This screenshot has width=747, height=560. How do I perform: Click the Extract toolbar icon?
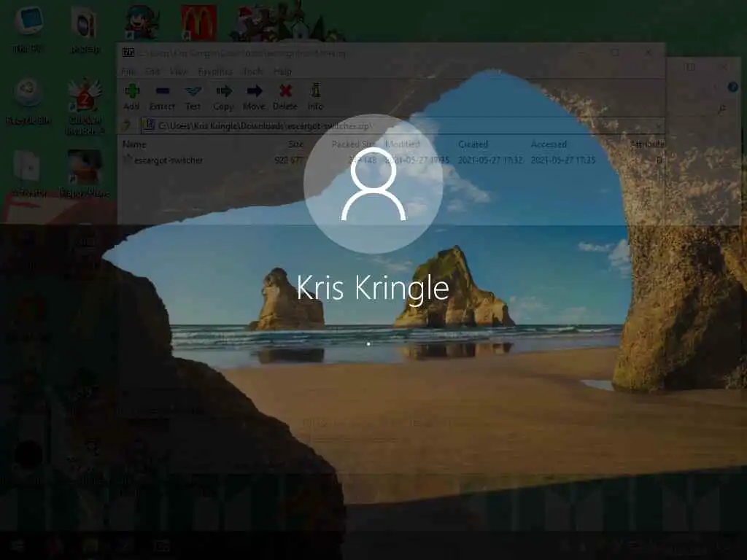click(162, 97)
